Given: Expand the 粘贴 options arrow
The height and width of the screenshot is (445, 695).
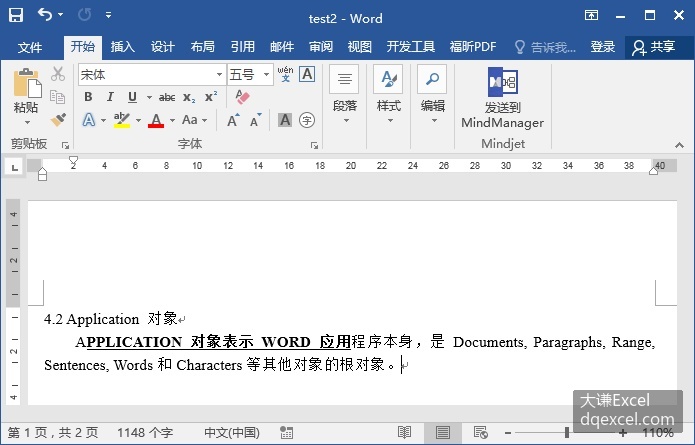Looking at the screenshot, I should pyautogui.click(x=27, y=122).
